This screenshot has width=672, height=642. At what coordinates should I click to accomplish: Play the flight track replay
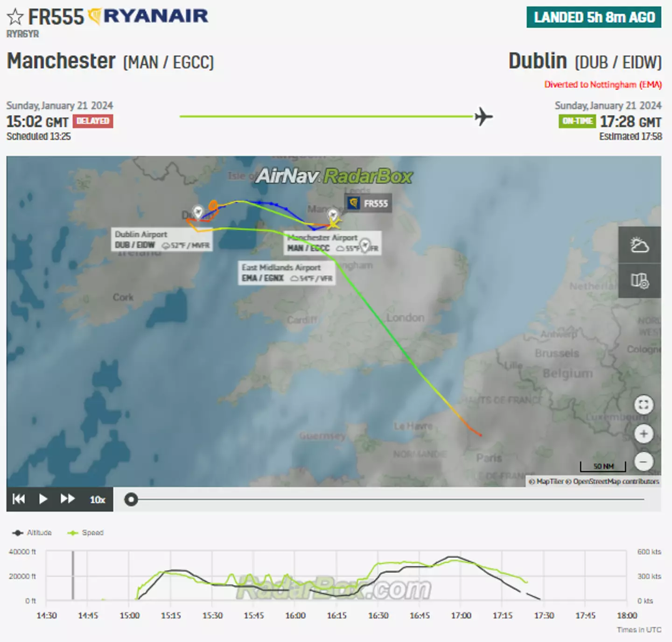coord(43,499)
